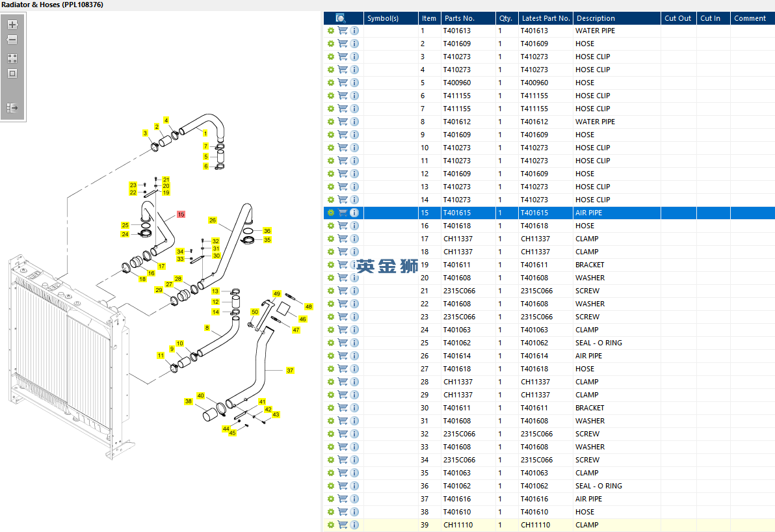Click gear icon for item 21 SCREW
The image size is (775, 532).
point(331,291)
